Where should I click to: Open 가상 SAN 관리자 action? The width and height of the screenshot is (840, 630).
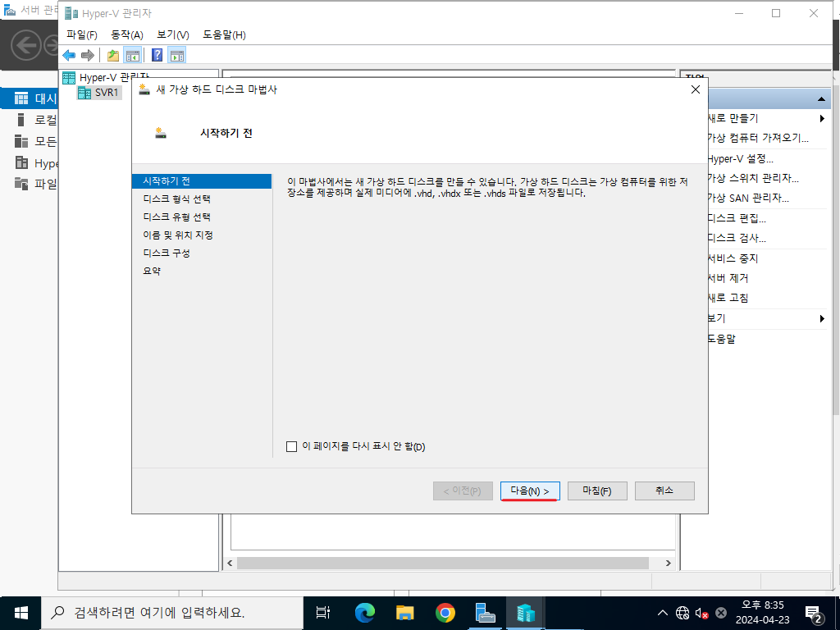pos(748,199)
